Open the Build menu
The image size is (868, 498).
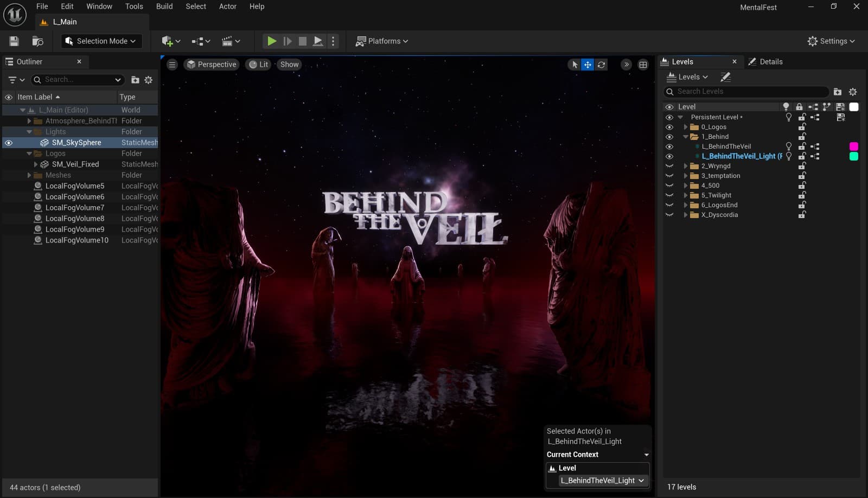coord(164,7)
